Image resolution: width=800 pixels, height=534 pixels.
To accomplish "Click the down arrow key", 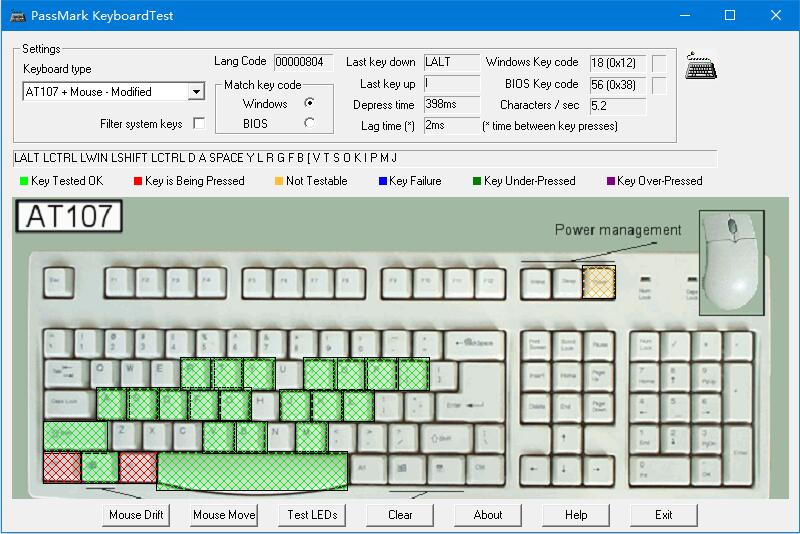I will 565,470.
